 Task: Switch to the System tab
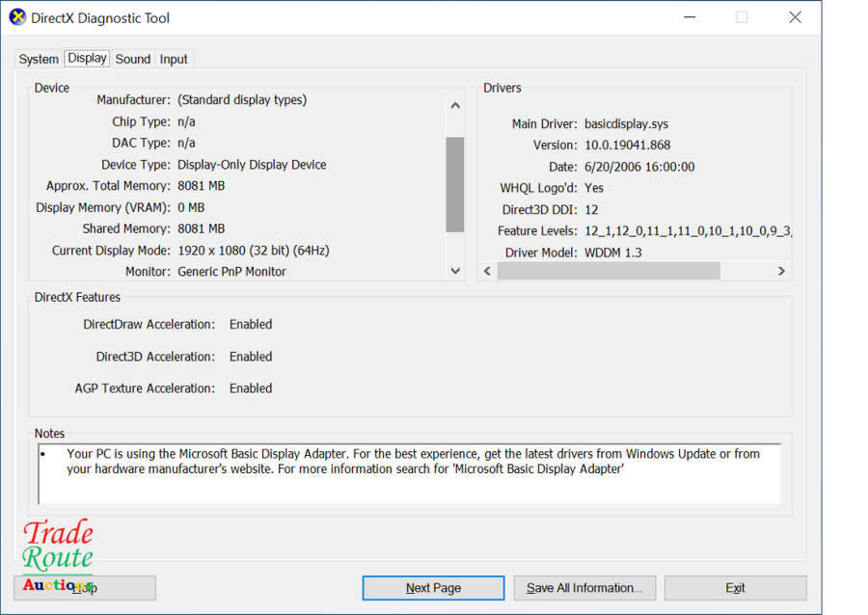tap(39, 59)
